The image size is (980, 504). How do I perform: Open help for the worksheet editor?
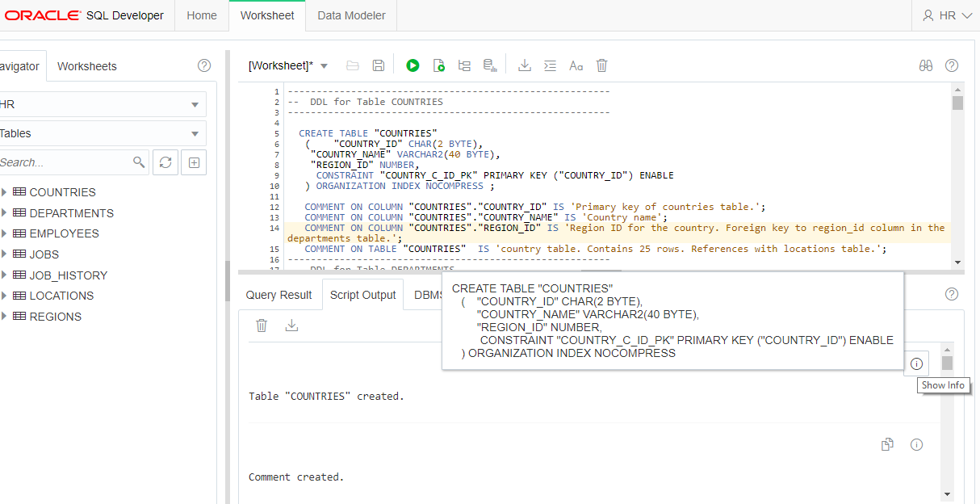point(952,65)
